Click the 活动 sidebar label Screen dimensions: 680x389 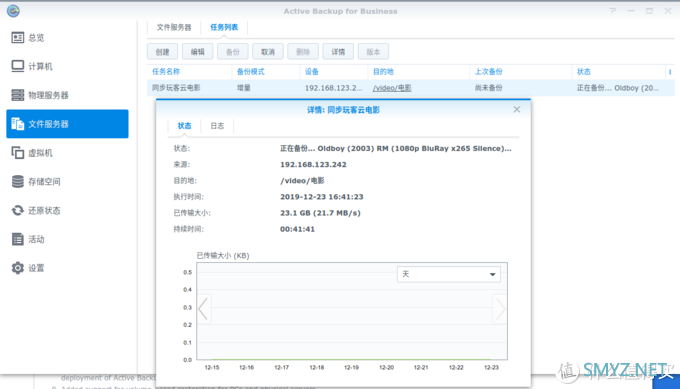[36, 239]
